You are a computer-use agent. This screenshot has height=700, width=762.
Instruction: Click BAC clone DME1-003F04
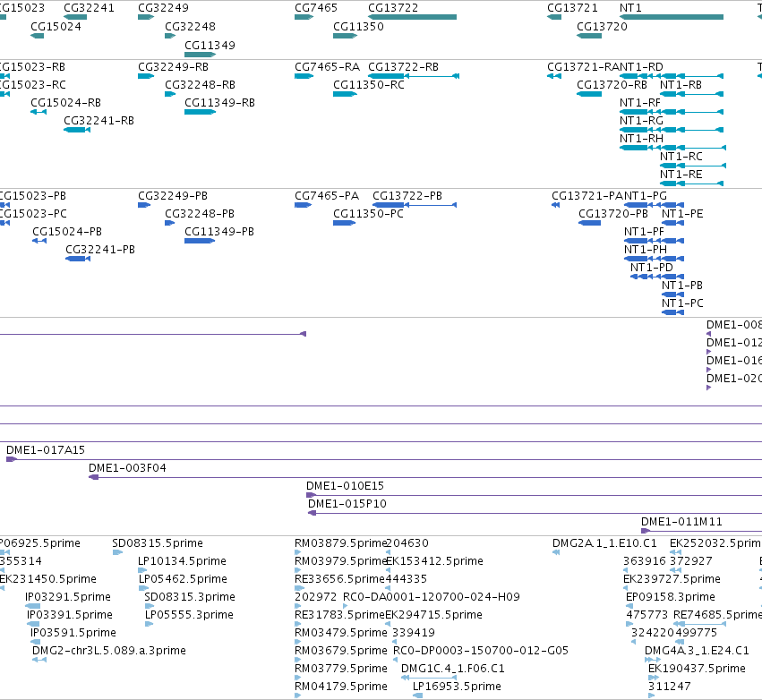tap(425, 478)
